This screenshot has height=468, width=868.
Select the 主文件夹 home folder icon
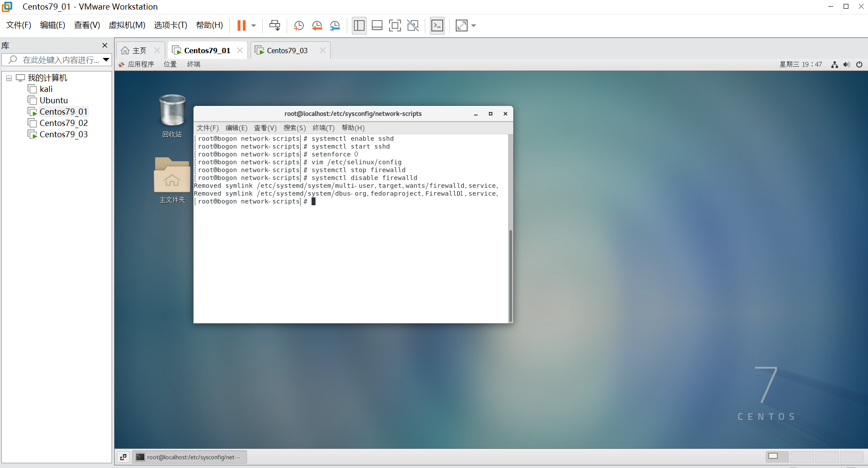tap(172, 180)
